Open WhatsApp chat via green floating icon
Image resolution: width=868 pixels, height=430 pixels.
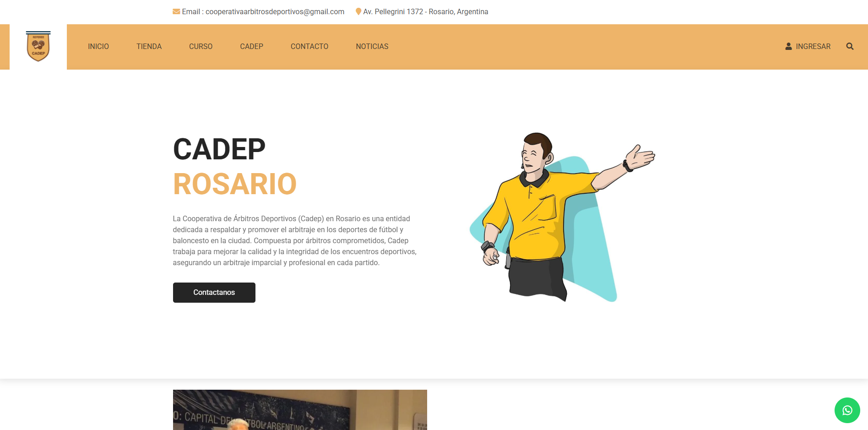(847, 410)
